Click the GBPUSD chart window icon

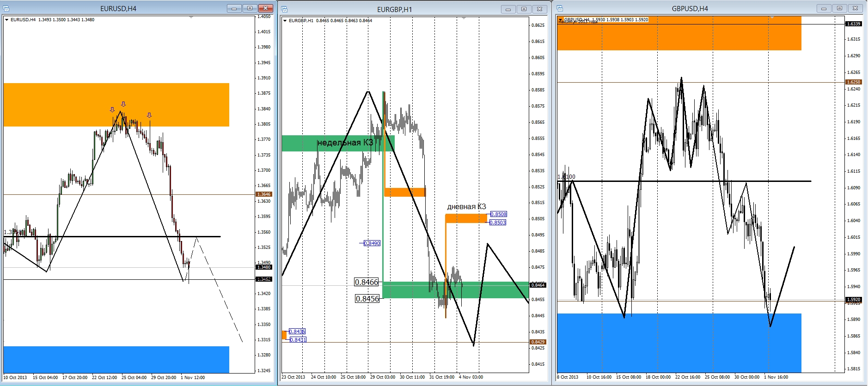[560, 8]
